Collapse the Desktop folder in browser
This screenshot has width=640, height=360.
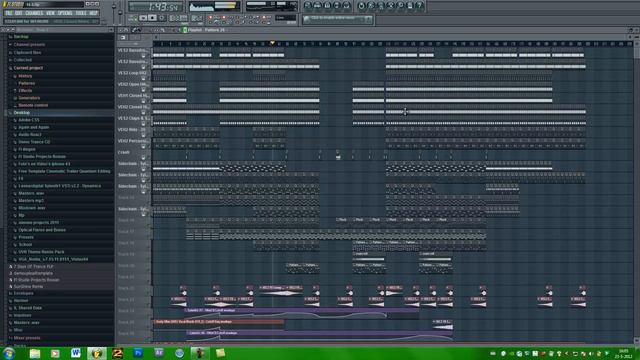[22, 112]
